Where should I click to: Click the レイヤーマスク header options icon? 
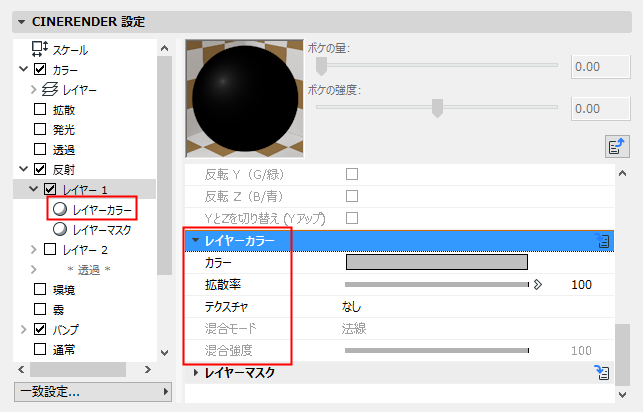pos(602,373)
